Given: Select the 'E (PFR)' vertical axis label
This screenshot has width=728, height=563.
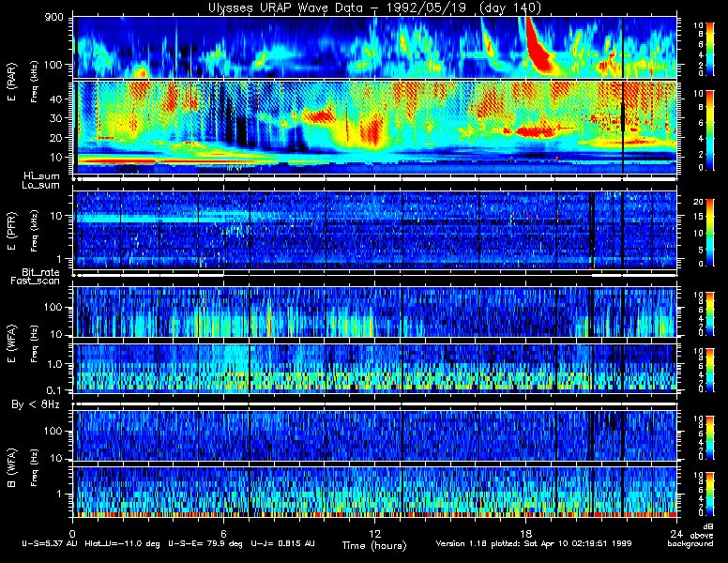Looking at the screenshot, I should coord(11,231).
